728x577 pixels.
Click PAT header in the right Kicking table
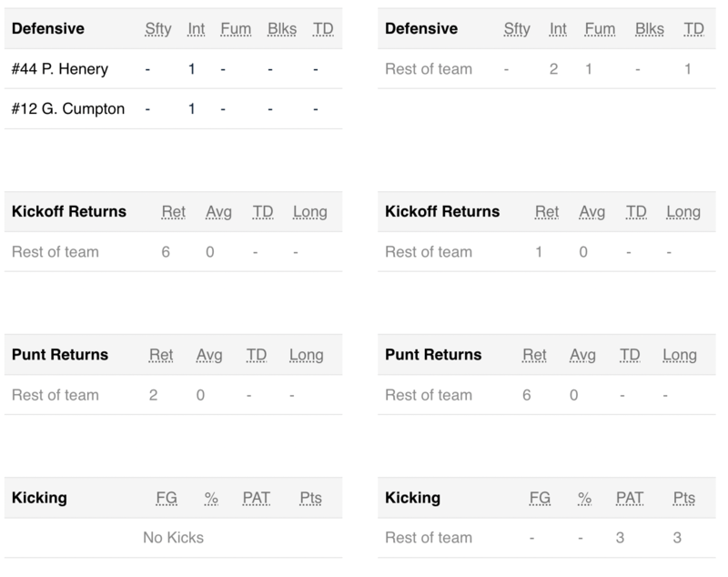coord(630,498)
